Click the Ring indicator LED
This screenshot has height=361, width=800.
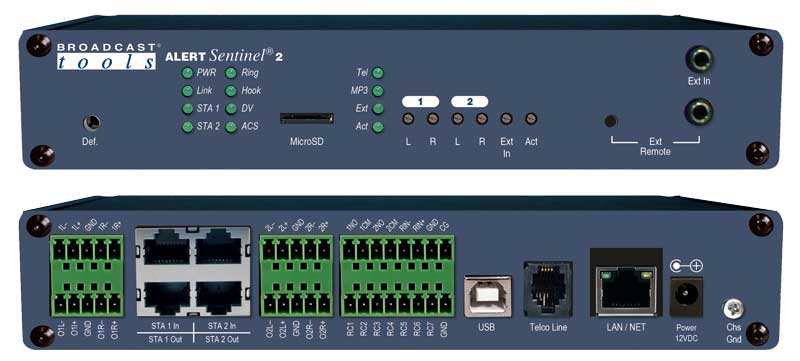pyautogui.click(x=231, y=73)
